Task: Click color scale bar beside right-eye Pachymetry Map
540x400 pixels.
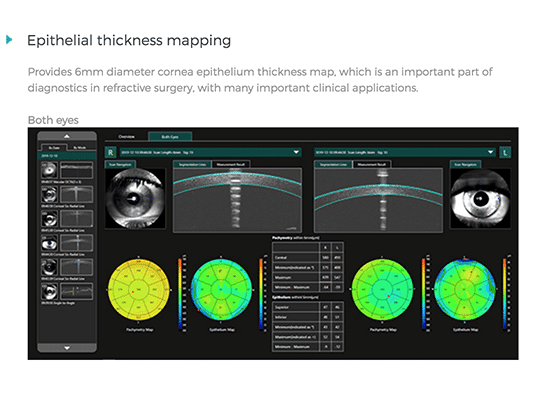Action: (180, 293)
